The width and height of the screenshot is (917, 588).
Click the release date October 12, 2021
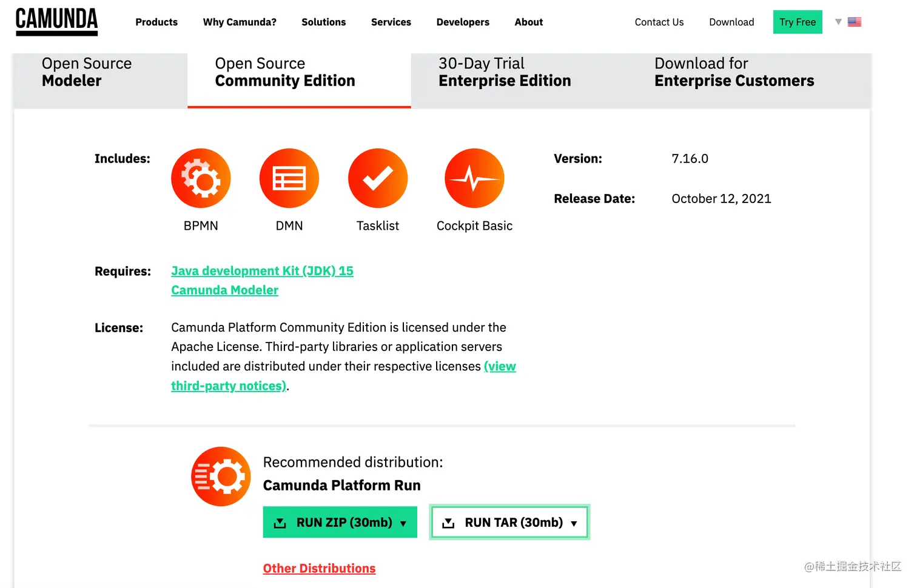[x=721, y=199]
